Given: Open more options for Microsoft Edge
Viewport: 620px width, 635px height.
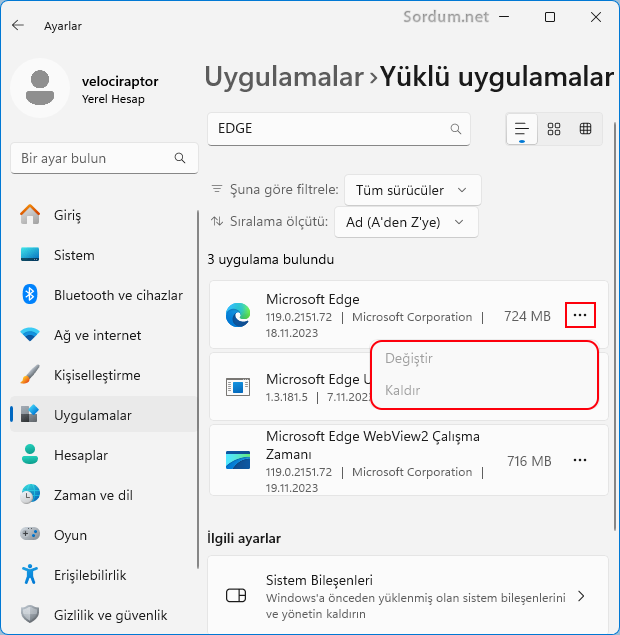Looking at the screenshot, I should click(x=580, y=315).
